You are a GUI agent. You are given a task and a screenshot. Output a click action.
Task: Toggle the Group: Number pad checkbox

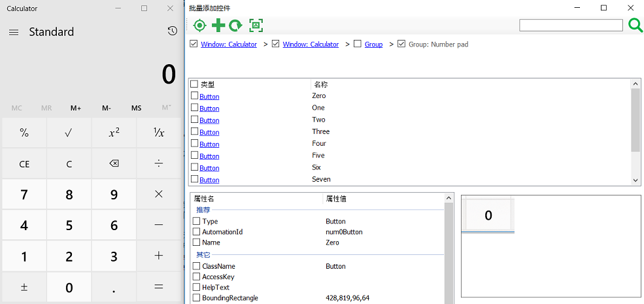click(401, 44)
